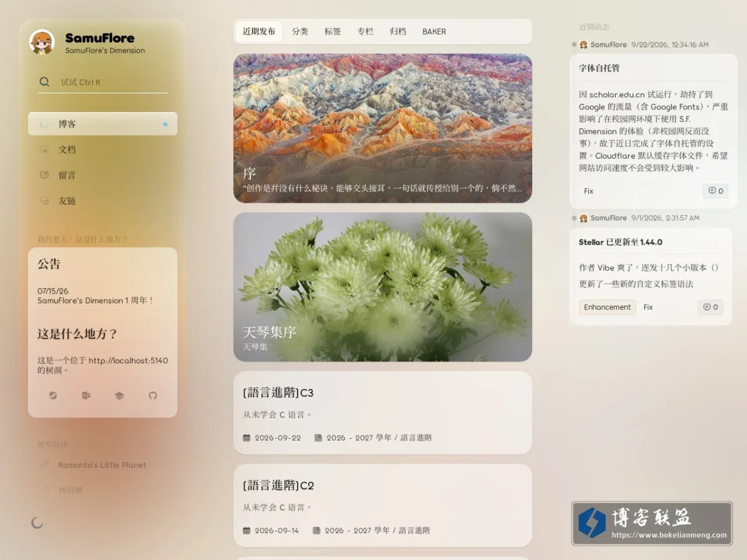
Task: Click the SamuFlore avatar in the sidebar header
Action: [x=42, y=42]
